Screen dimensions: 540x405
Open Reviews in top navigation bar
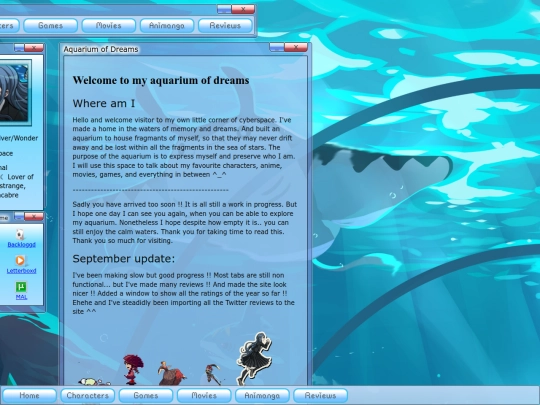(x=225, y=25)
